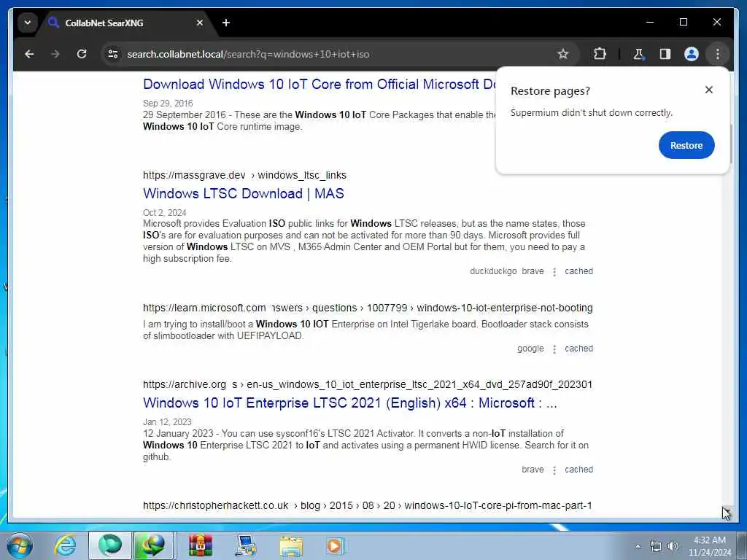747x560 pixels.
Task: Show hidden system tray icons
Action: point(638,546)
